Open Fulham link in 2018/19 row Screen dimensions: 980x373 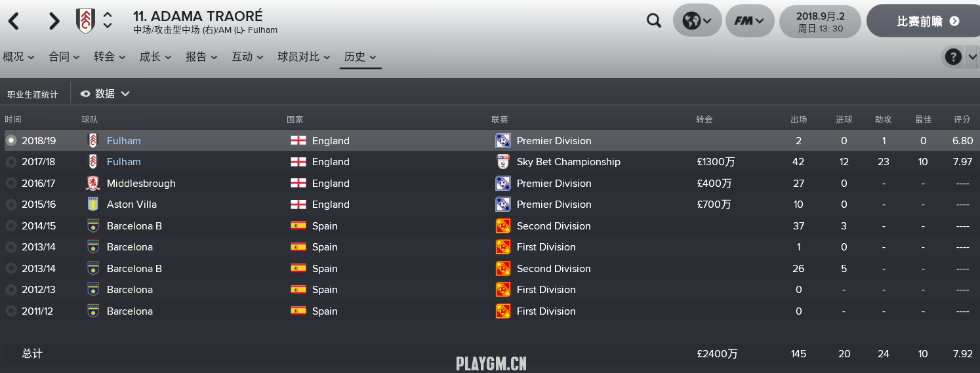click(124, 141)
